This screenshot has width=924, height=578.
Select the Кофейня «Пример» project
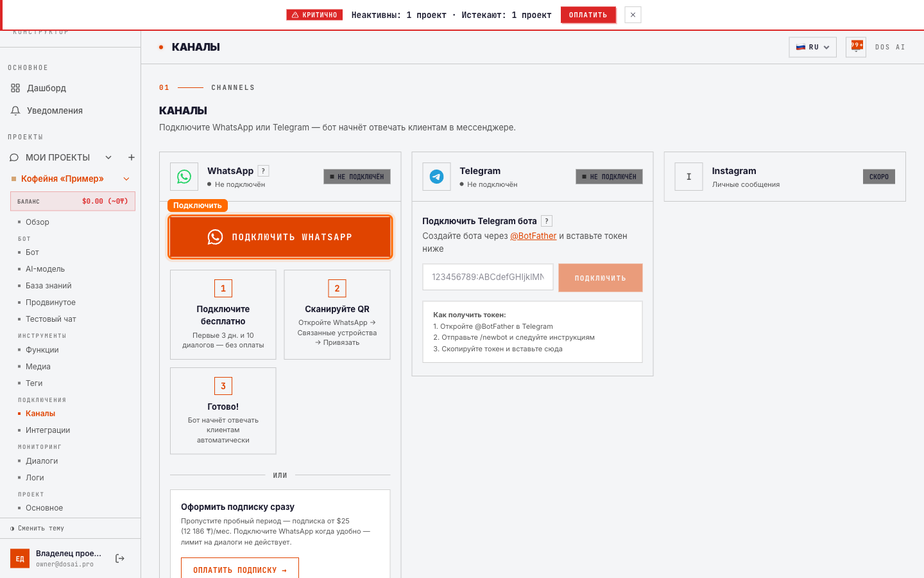pyautogui.click(x=62, y=179)
